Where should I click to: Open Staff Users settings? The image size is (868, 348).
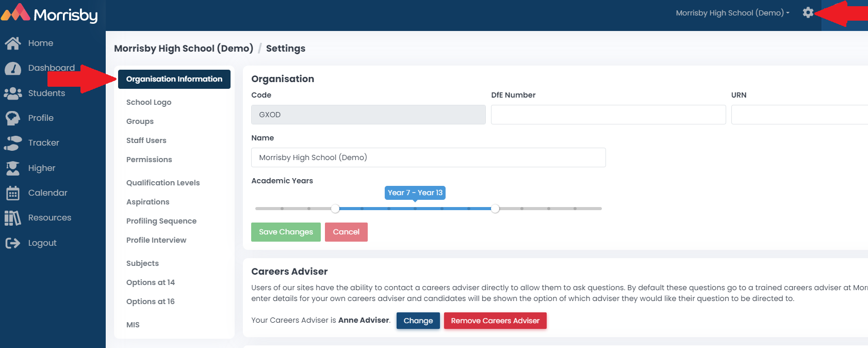pyautogui.click(x=146, y=140)
